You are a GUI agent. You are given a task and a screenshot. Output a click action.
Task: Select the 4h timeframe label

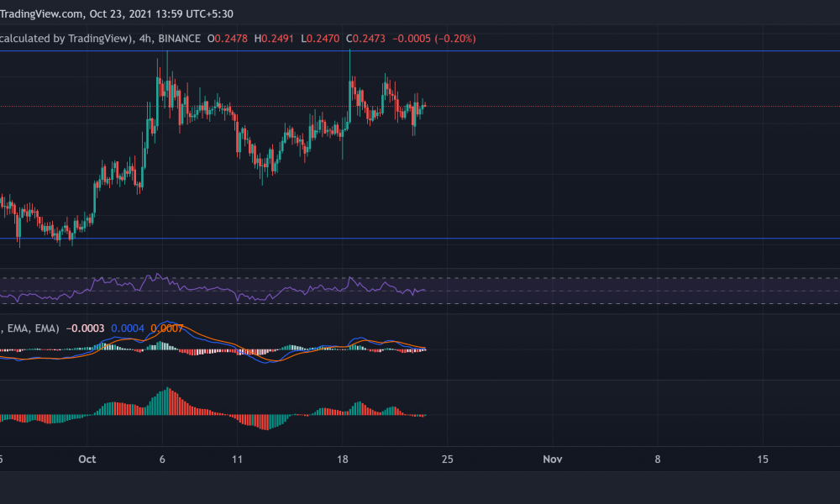[144, 39]
